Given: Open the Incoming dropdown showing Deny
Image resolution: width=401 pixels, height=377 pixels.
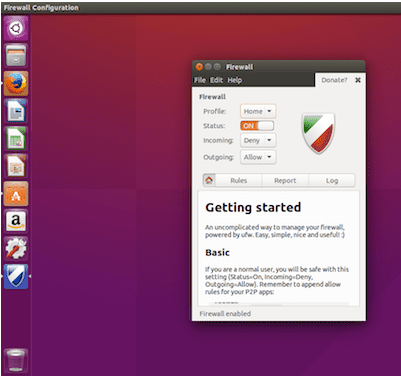Looking at the screenshot, I should coord(258,140).
